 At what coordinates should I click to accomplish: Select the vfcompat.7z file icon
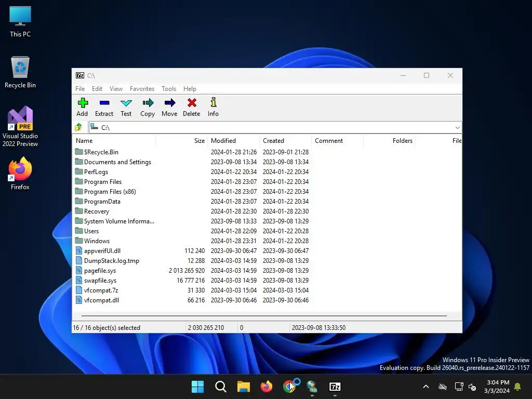tap(79, 290)
